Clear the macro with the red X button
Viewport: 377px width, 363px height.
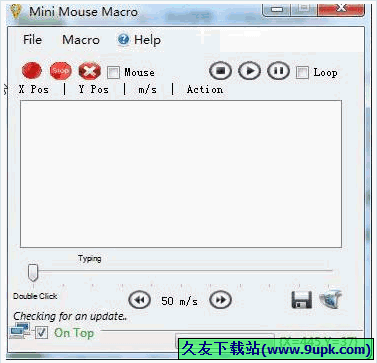(x=89, y=71)
